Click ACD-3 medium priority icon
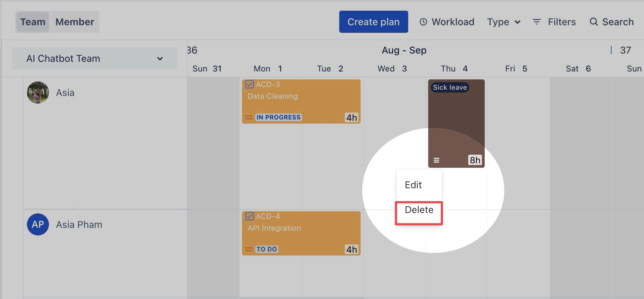 [249, 117]
